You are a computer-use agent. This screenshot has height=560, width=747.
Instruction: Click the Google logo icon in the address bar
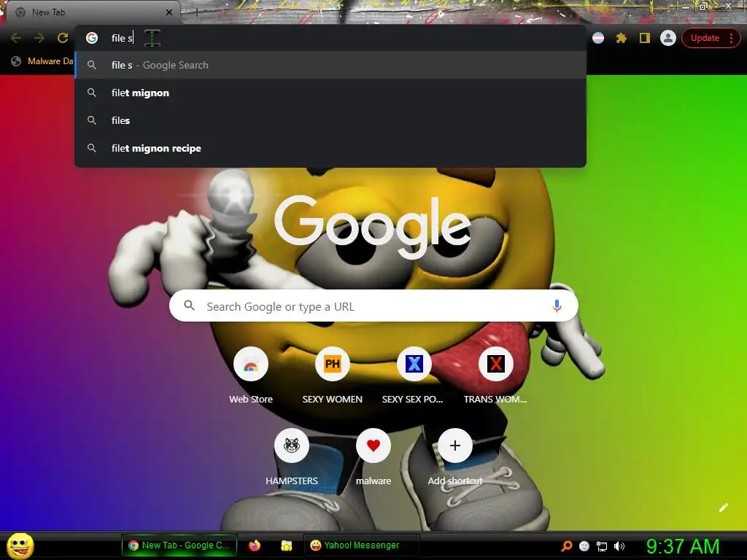pos(92,38)
